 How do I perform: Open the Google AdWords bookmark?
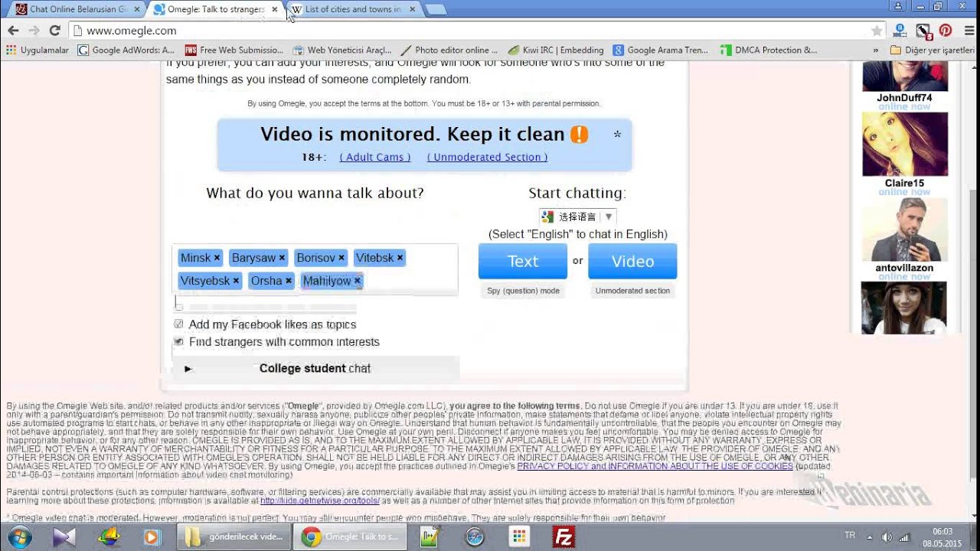(126, 51)
